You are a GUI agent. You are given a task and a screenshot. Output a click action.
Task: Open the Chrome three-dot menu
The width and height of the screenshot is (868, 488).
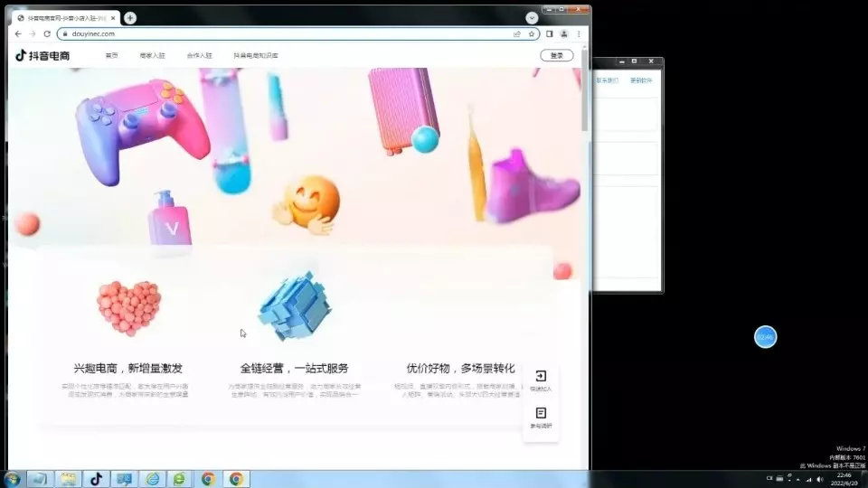pos(579,33)
